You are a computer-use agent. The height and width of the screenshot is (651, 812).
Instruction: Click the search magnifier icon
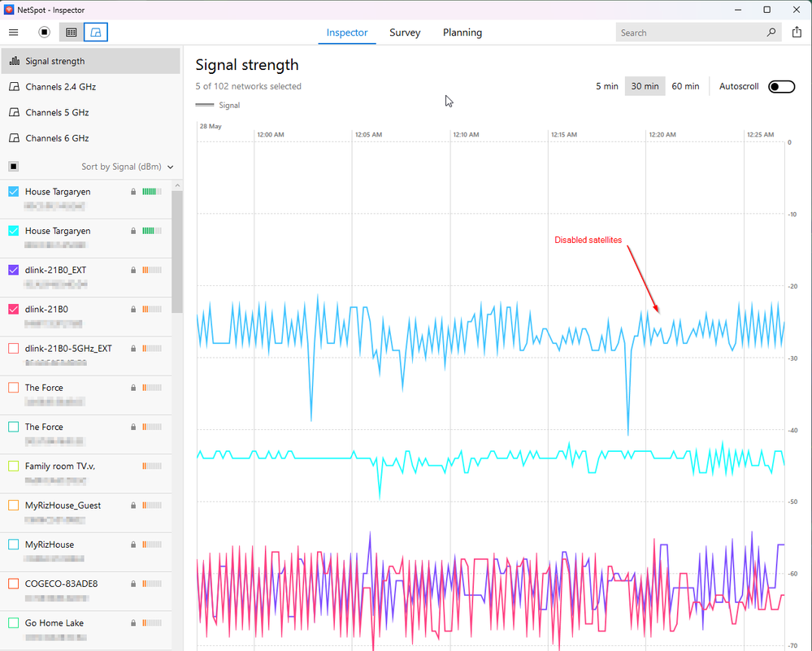(771, 33)
